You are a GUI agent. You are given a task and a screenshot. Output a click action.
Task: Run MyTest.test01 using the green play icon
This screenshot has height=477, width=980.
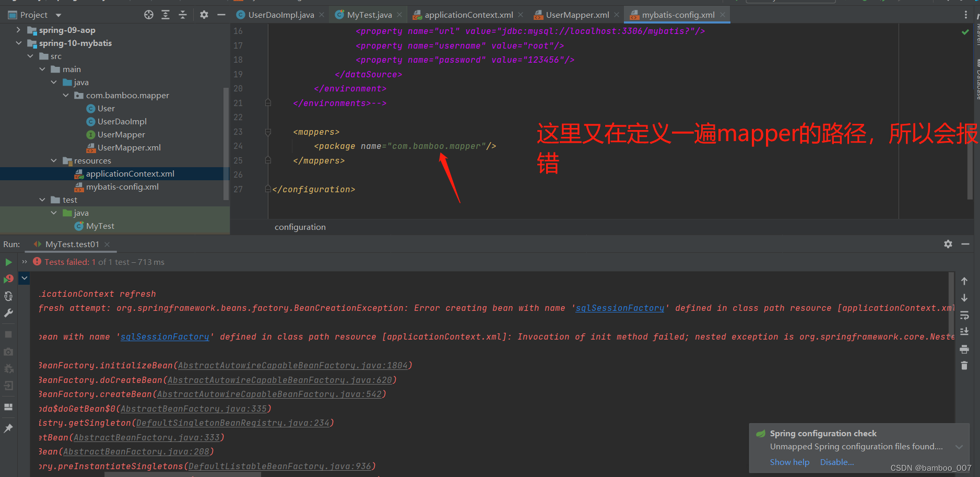(8, 262)
